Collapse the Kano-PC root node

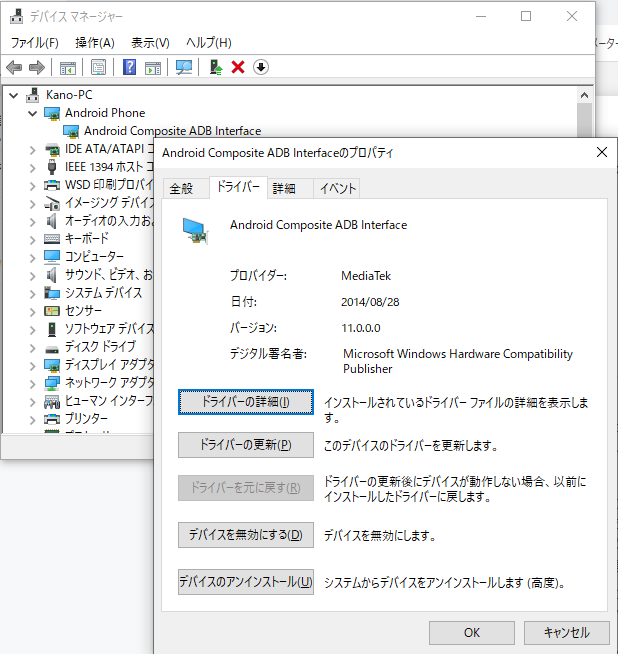pyautogui.click(x=14, y=96)
